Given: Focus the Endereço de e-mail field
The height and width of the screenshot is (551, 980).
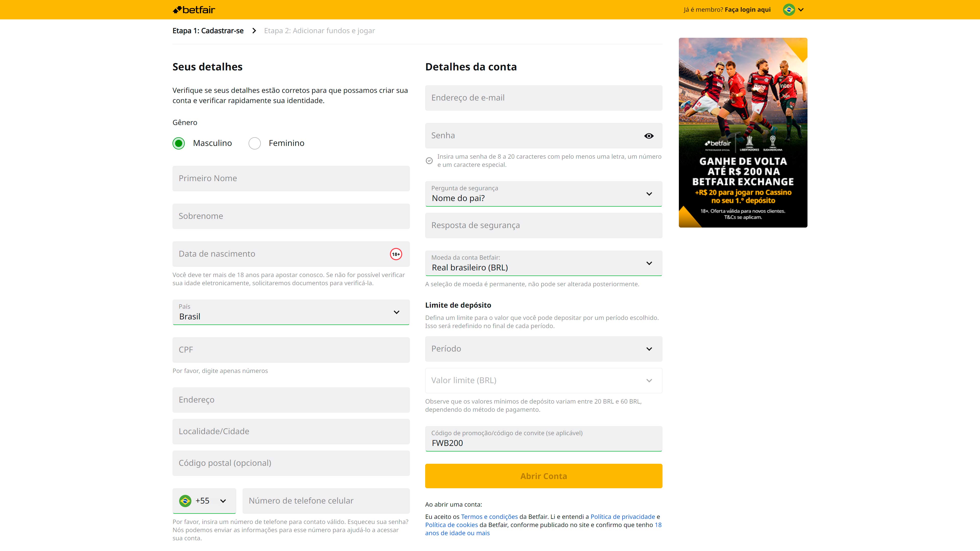Looking at the screenshot, I should (544, 98).
